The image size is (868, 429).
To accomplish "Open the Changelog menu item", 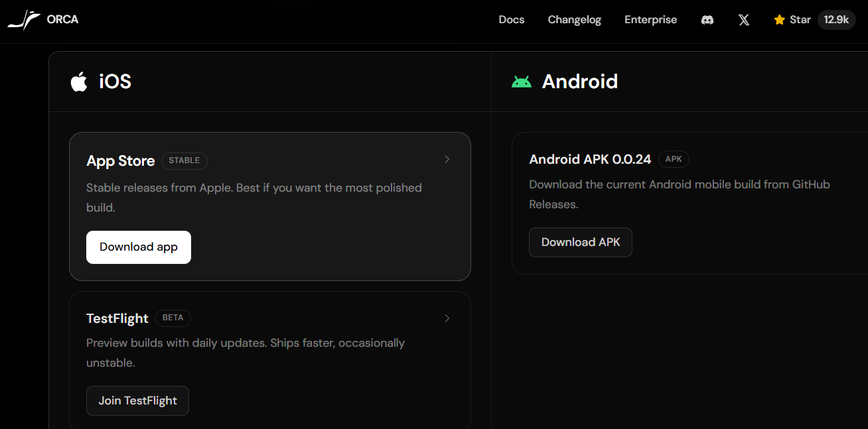I will point(575,20).
